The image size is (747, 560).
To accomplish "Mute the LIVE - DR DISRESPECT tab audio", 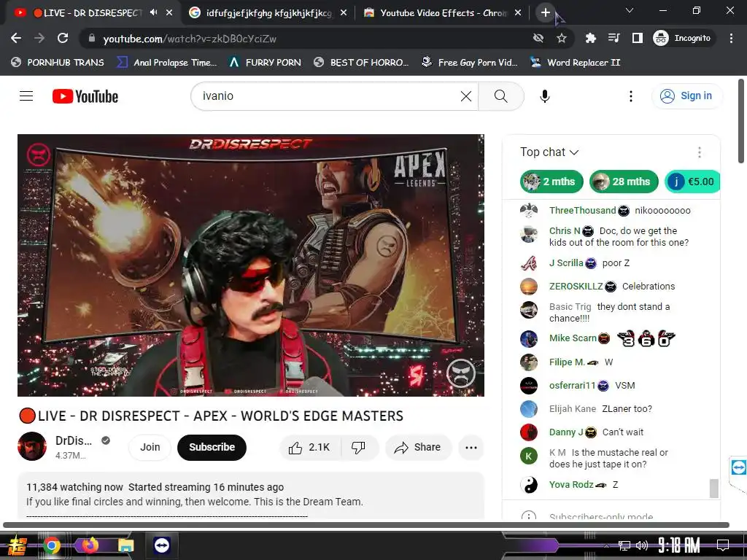I will (x=153, y=12).
